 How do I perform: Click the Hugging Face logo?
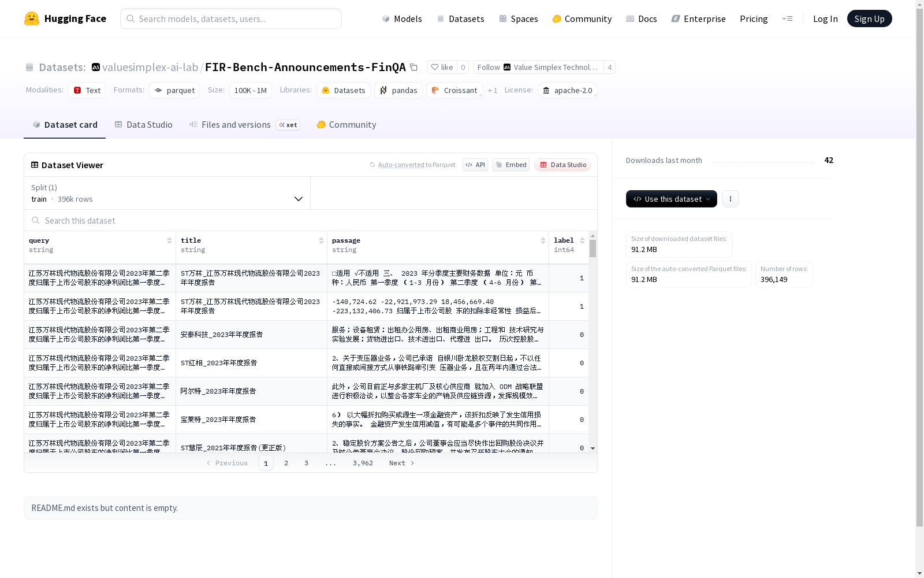65,18
